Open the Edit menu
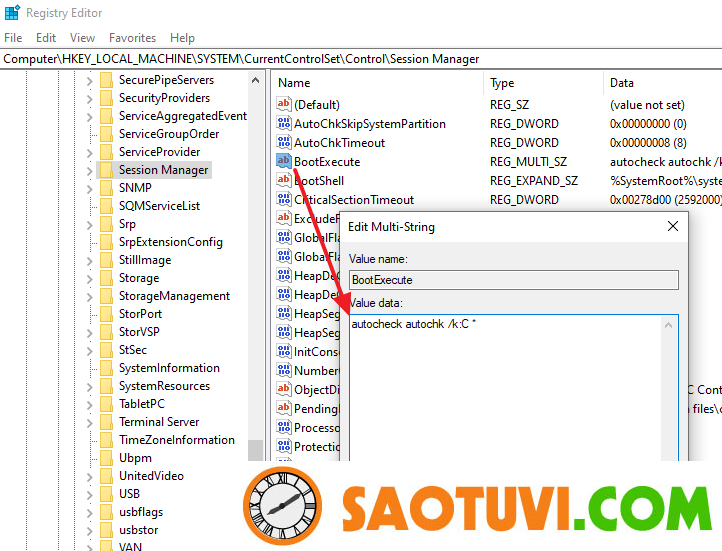The width and height of the screenshot is (722, 551). click(46, 38)
